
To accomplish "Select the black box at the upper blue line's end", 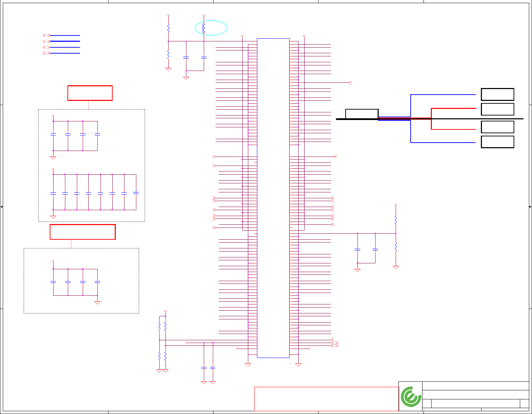I will point(498,94).
